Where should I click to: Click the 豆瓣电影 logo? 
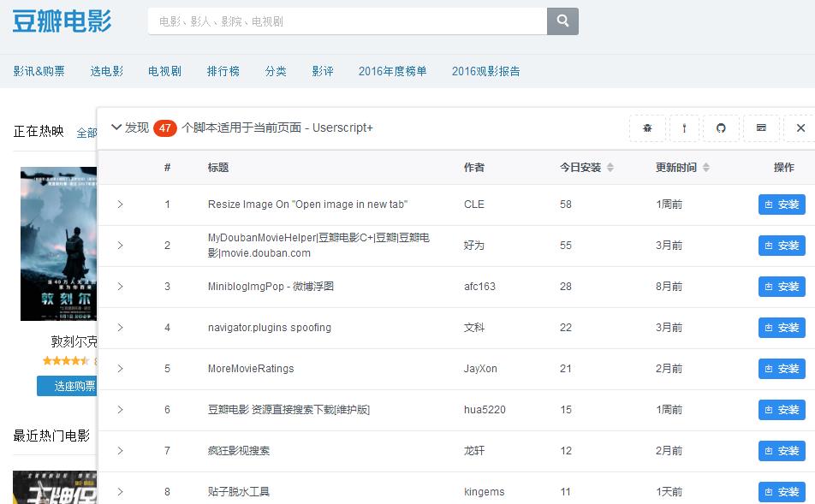(62, 21)
